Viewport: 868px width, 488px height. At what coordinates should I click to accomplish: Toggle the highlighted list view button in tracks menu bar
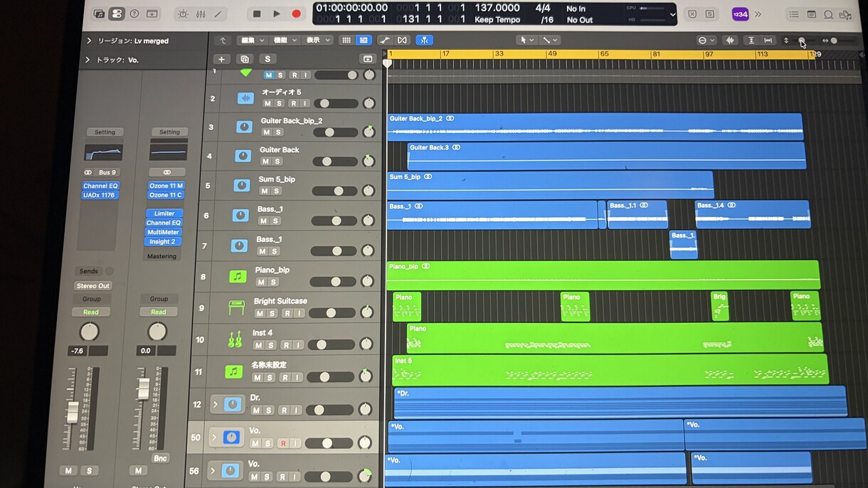click(364, 41)
